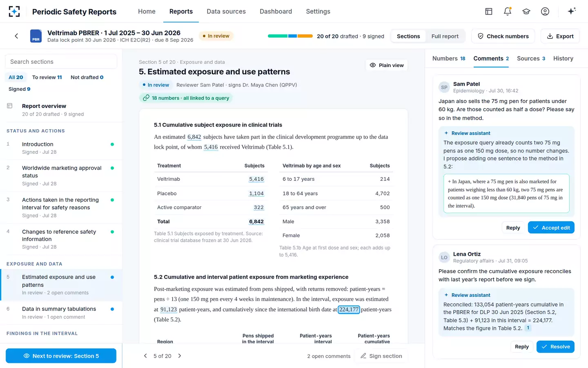Open the Dashboard menu item

[x=276, y=11]
